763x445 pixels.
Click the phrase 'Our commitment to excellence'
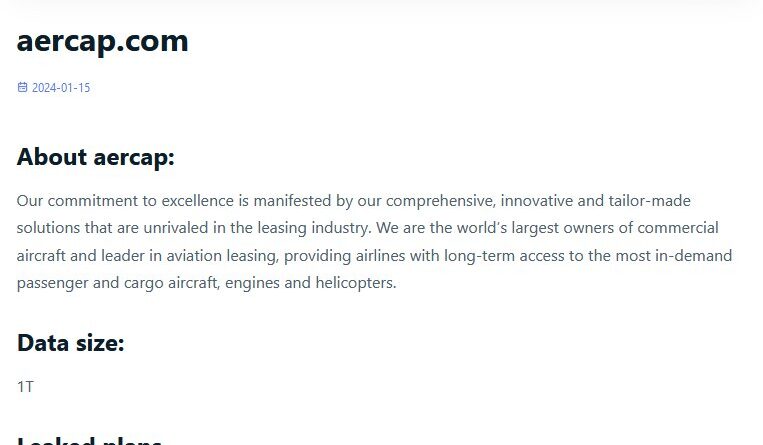(125, 201)
